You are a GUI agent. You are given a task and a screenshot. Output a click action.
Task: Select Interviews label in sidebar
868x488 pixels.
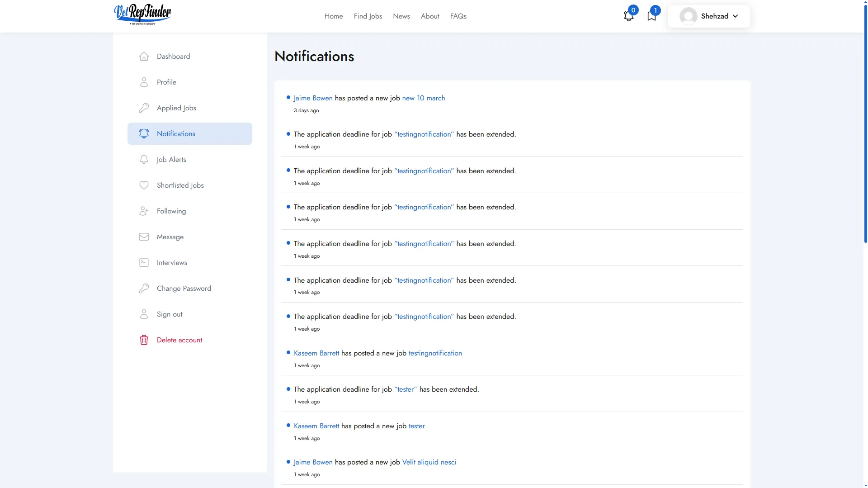172,263
